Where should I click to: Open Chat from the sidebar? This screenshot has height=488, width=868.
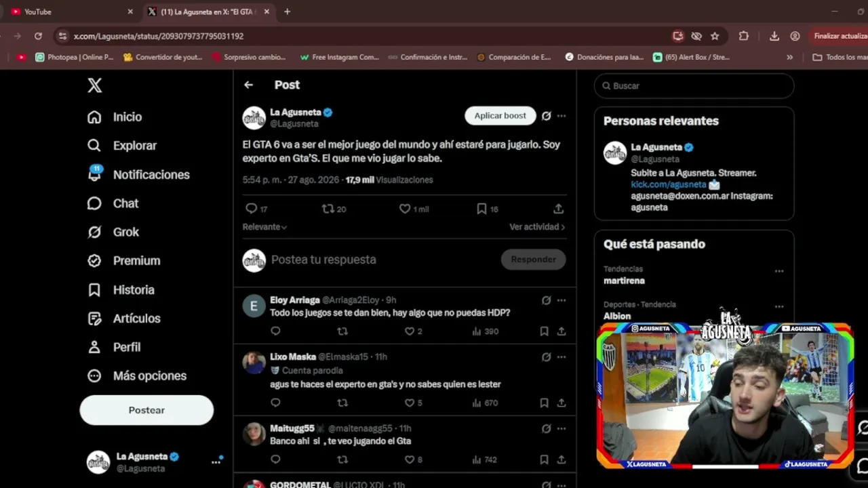click(x=113, y=203)
